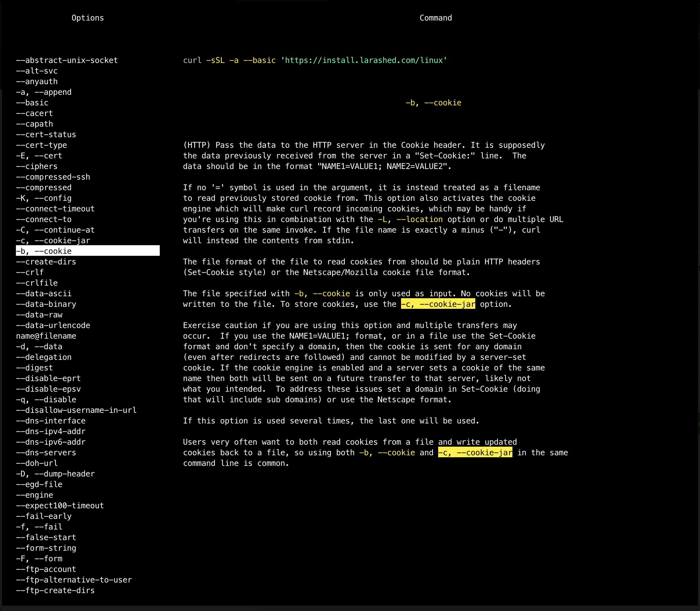Click the curl command URL string

coord(364,60)
